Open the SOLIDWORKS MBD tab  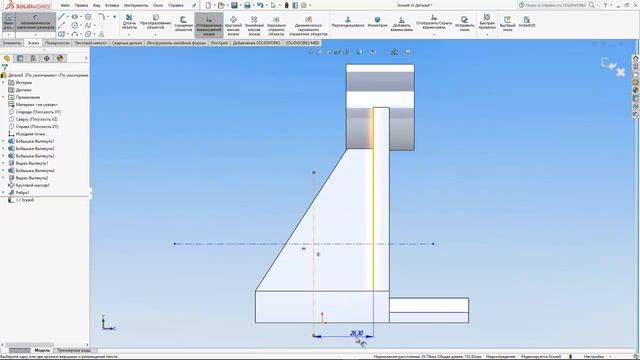coord(302,43)
